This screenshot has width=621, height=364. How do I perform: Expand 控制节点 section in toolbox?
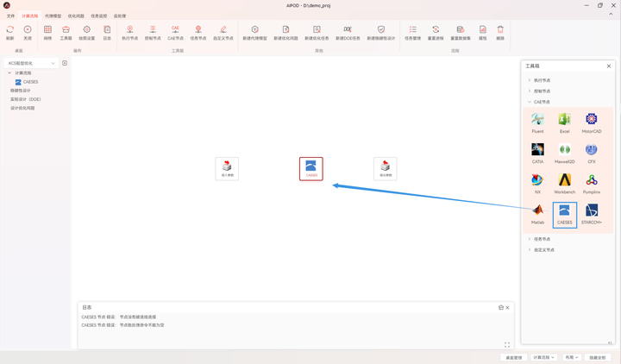530,91
